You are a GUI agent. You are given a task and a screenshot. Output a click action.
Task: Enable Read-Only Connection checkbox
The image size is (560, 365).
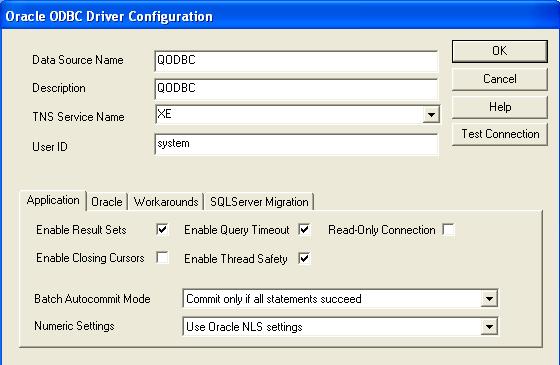pyautogui.click(x=448, y=229)
